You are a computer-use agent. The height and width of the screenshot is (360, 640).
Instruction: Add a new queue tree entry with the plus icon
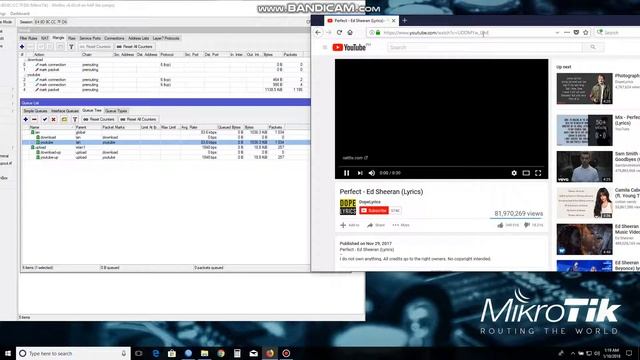[x=25, y=119]
